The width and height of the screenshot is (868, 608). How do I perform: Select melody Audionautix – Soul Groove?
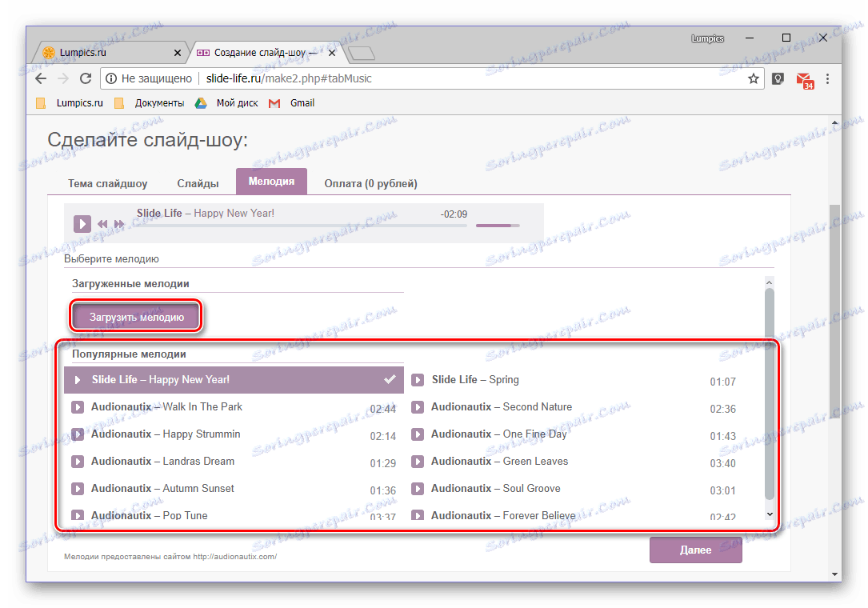click(x=574, y=489)
